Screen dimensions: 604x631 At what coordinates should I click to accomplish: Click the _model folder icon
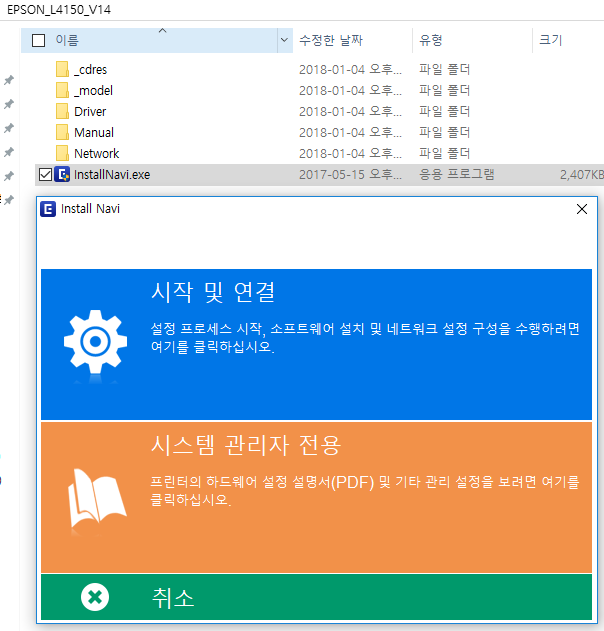62,90
